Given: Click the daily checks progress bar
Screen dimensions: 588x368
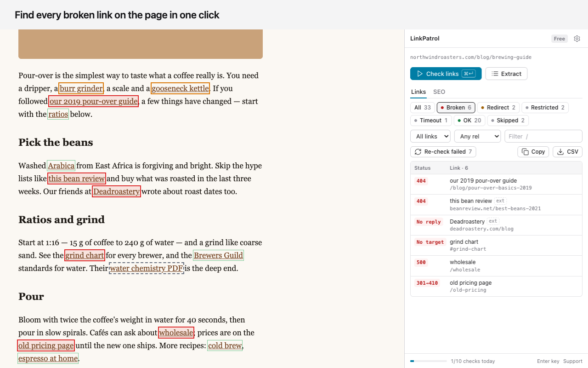Looking at the screenshot, I should point(429,362).
